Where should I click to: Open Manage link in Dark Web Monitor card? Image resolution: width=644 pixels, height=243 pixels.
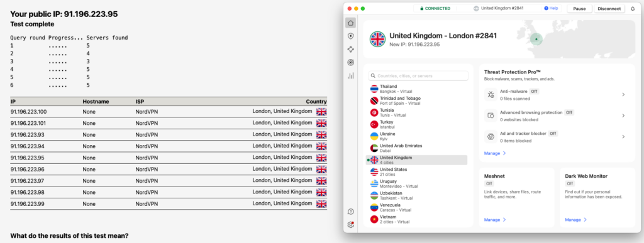[x=576, y=220]
